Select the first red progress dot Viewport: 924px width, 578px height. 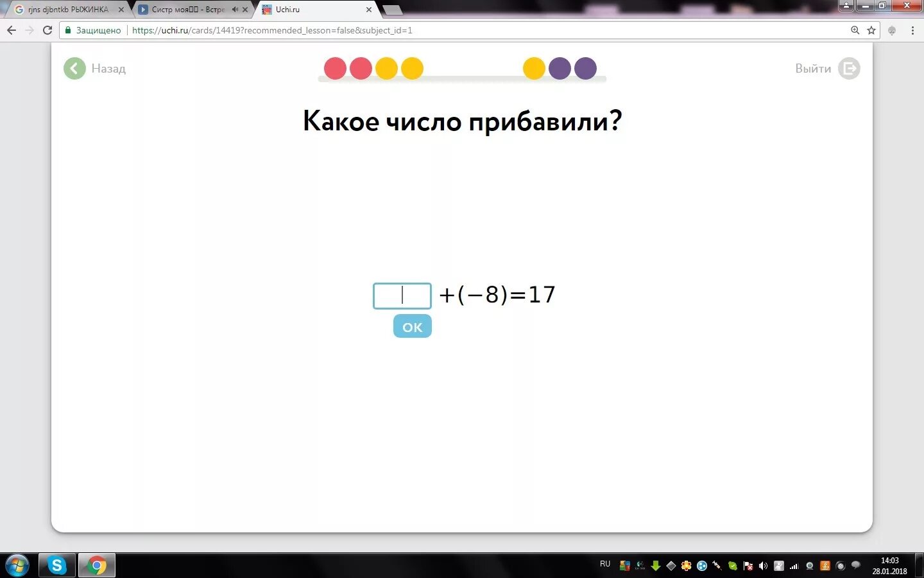335,68
